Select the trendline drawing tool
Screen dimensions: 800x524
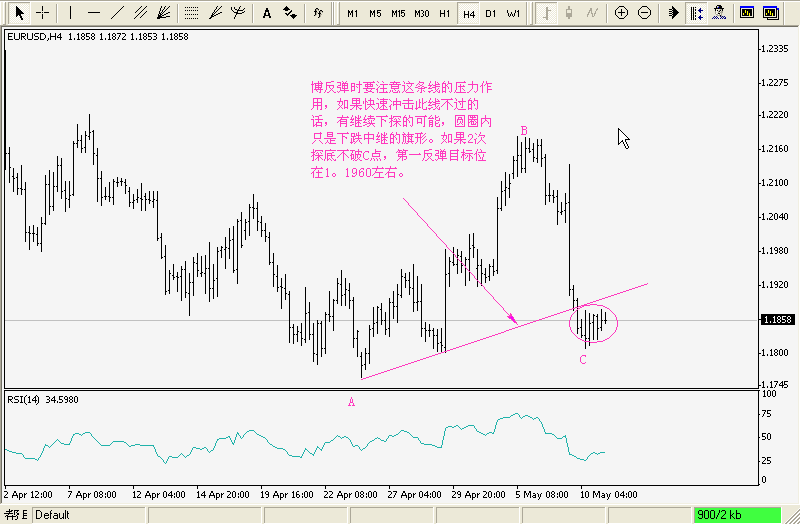tap(117, 13)
